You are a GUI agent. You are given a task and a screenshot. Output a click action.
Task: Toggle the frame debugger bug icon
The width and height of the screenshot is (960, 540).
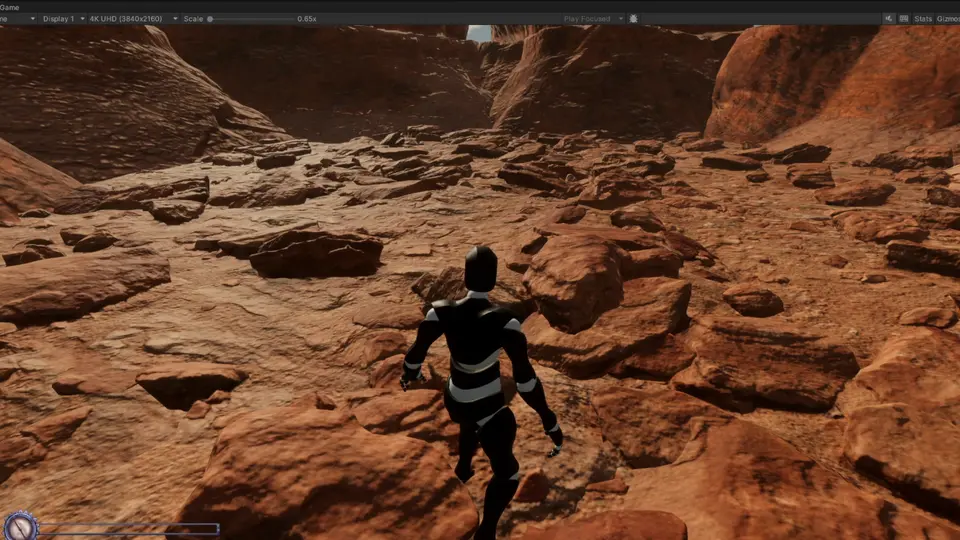pos(633,19)
